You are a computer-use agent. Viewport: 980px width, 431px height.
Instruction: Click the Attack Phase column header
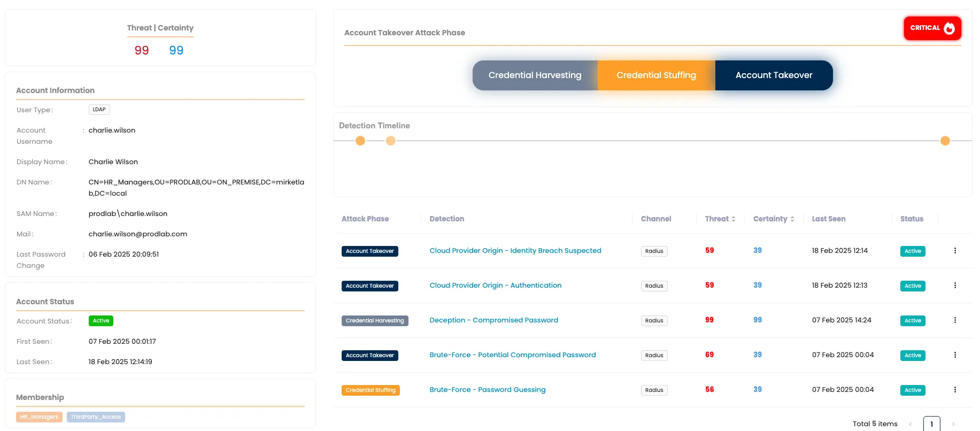click(x=365, y=219)
